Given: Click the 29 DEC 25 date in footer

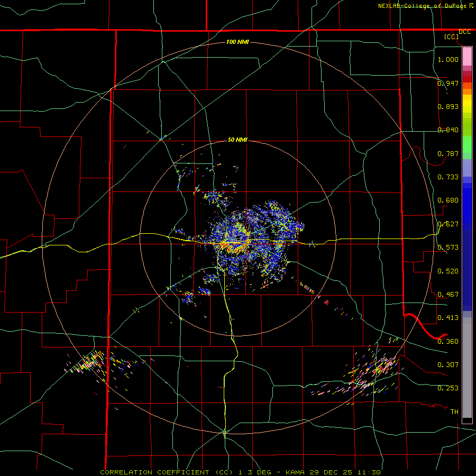Looking at the screenshot, I should [x=331, y=472].
